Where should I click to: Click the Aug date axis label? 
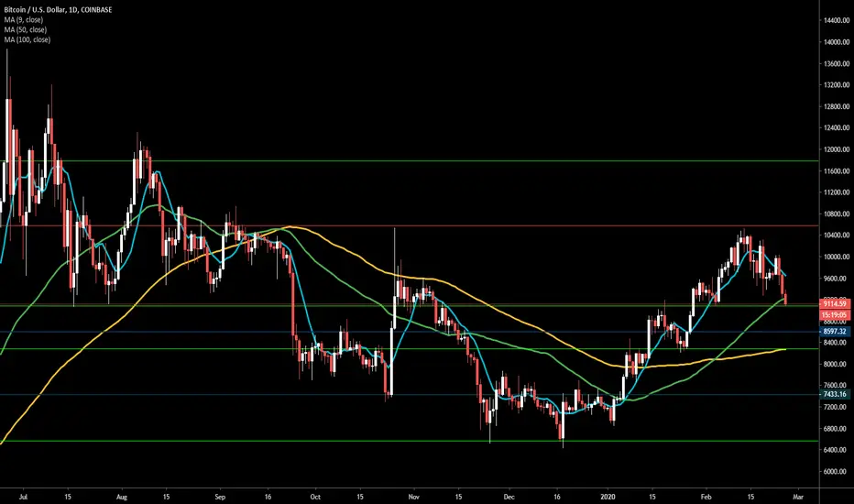122,497
